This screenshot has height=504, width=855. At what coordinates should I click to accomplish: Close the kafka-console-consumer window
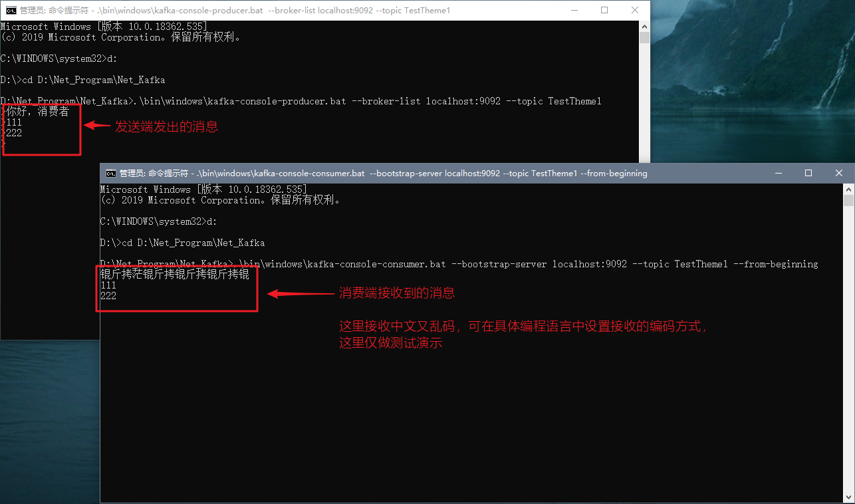pos(839,173)
